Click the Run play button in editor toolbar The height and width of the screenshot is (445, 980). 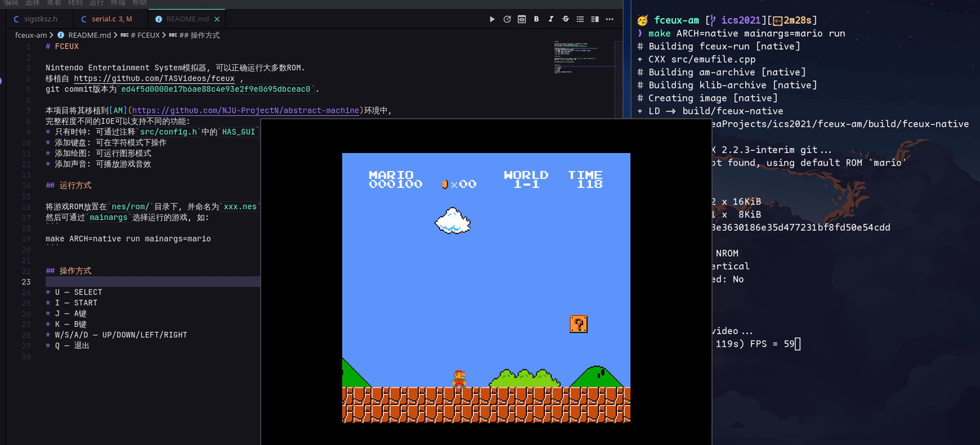point(492,19)
